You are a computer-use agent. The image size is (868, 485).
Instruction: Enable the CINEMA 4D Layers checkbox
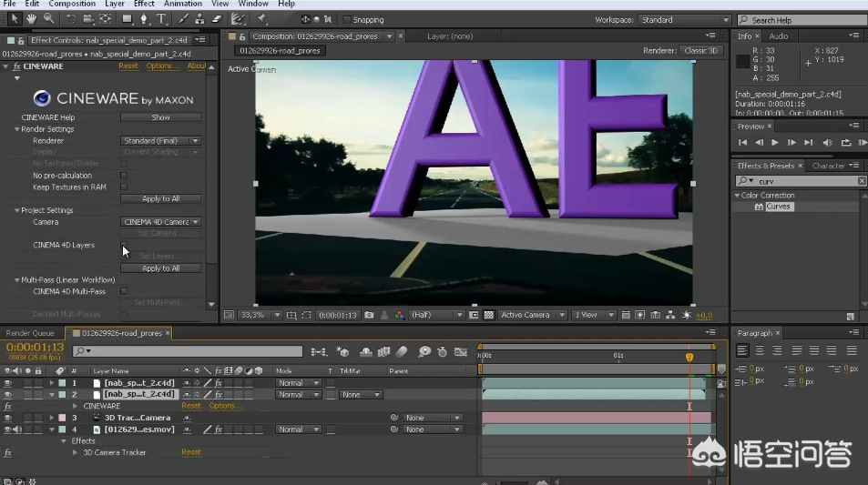(x=124, y=245)
